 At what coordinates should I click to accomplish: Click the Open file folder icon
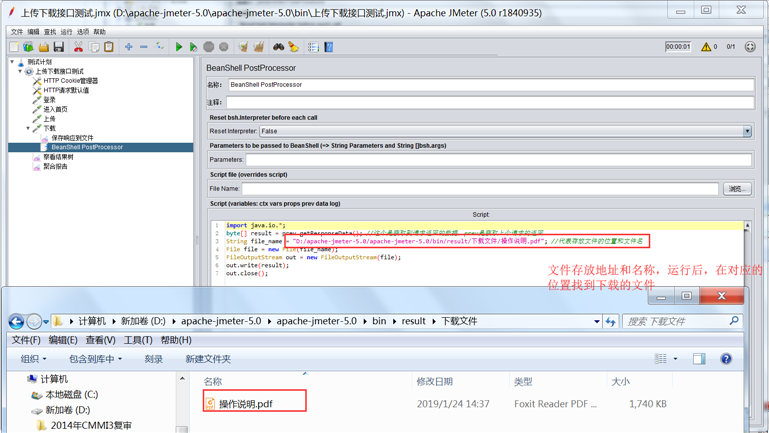click(44, 47)
